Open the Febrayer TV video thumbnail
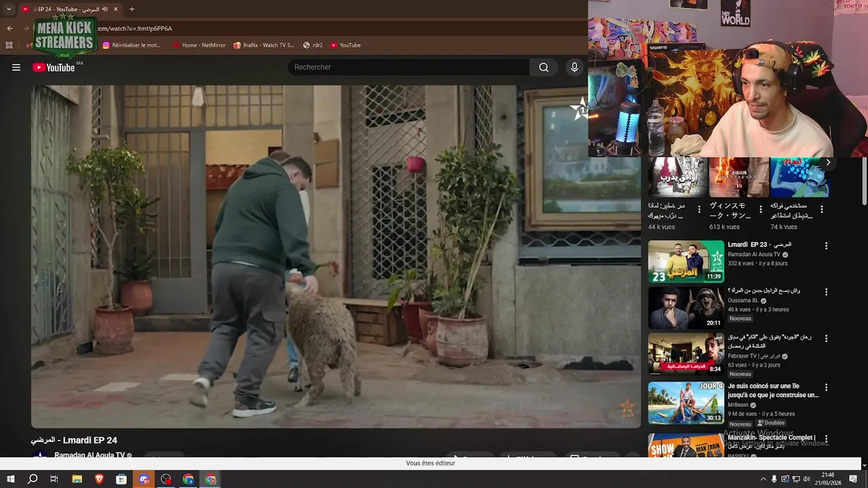The height and width of the screenshot is (488, 868). [686, 354]
